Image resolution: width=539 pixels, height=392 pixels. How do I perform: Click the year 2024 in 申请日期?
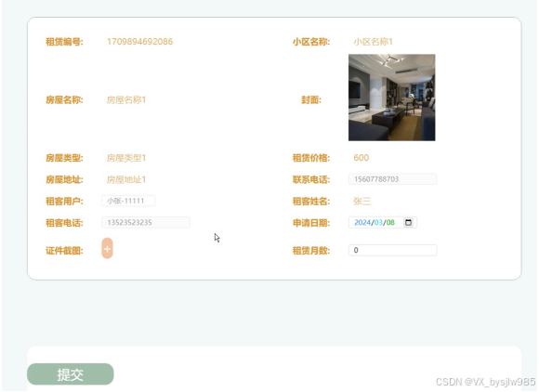pyautogui.click(x=362, y=223)
